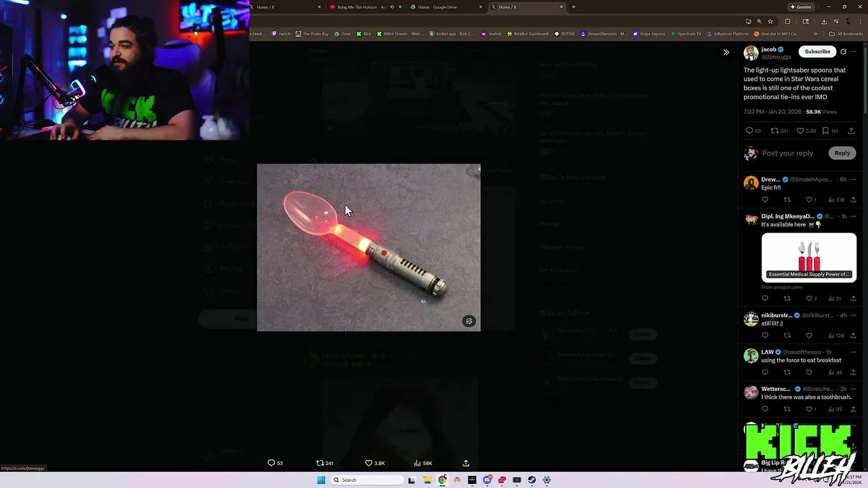The image size is (868, 488).
Task: Open File Explorer from taskbar
Action: click(427, 480)
